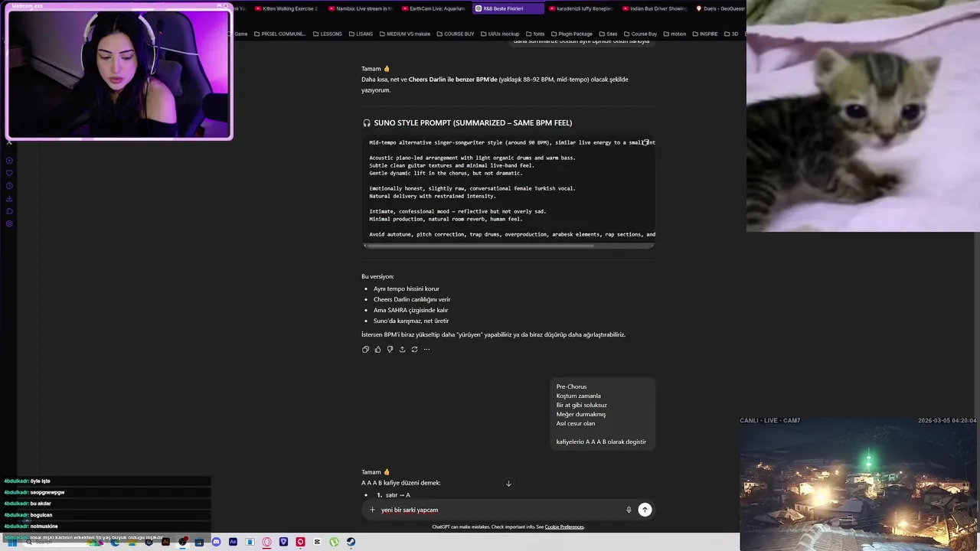
Task: Focus the ChatGPT message input field
Action: [x=501, y=510]
